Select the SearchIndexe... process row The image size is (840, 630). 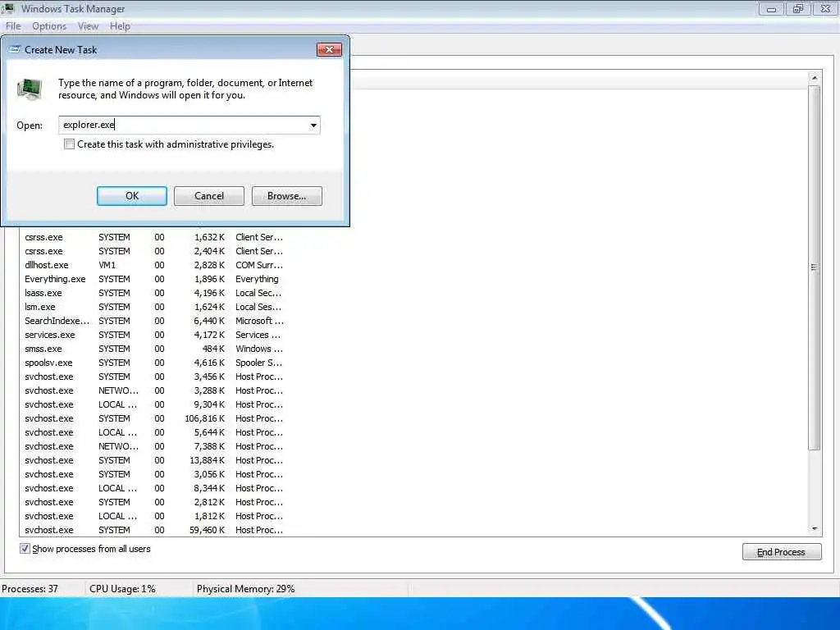[x=153, y=321]
